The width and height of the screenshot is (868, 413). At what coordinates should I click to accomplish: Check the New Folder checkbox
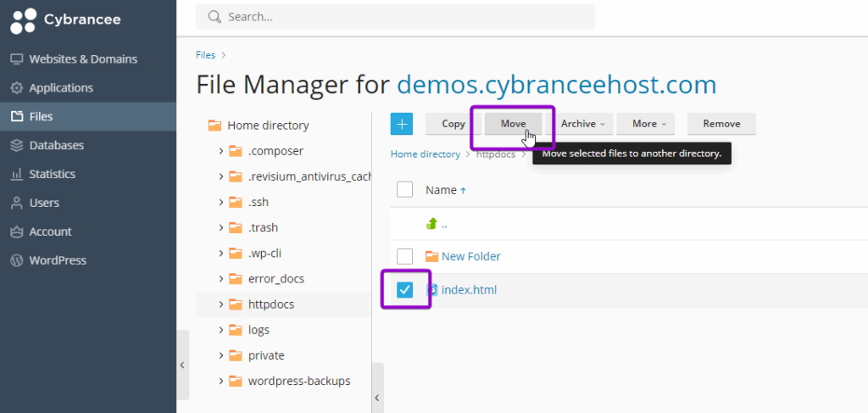(404, 256)
